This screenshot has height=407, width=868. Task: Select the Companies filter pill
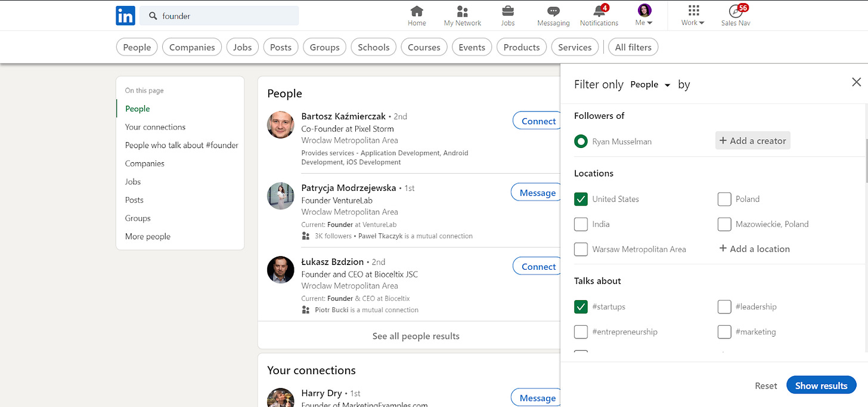[x=192, y=47]
